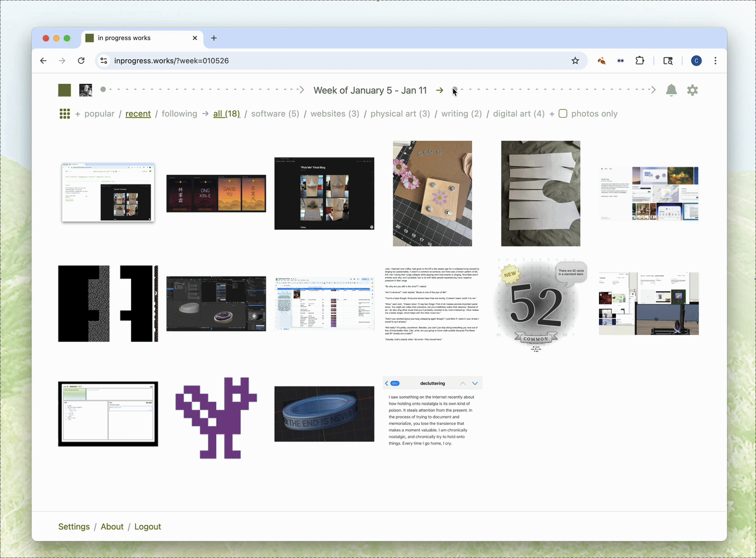Click the left timeline start dot
Image resolution: width=756 pixels, height=558 pixels.
click(103, 90)
